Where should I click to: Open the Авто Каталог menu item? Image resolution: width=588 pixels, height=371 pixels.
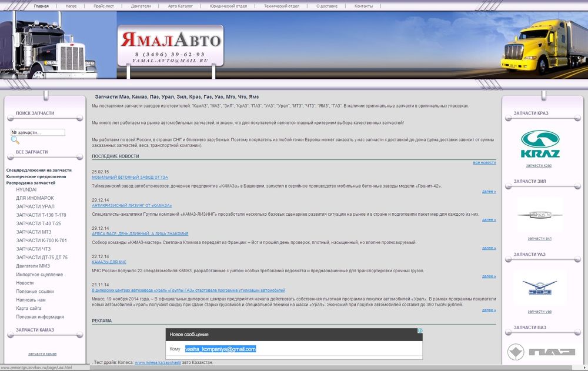pos(181,6)
